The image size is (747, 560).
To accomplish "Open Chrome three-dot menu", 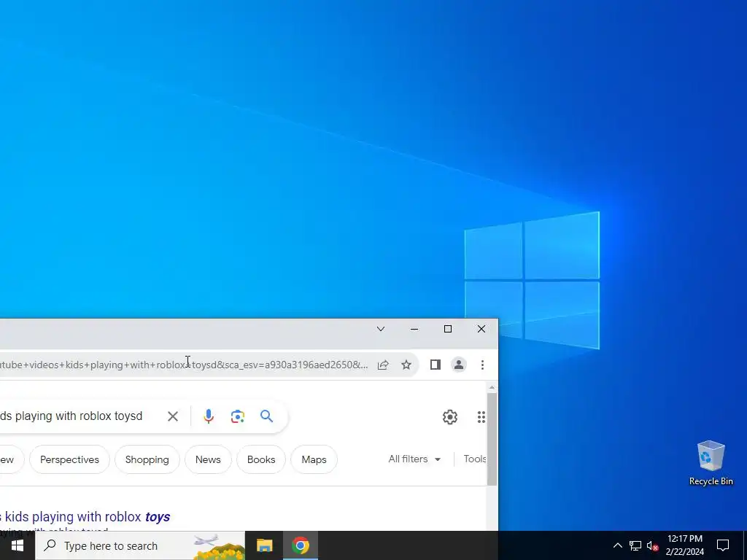I will click(483, 365).
